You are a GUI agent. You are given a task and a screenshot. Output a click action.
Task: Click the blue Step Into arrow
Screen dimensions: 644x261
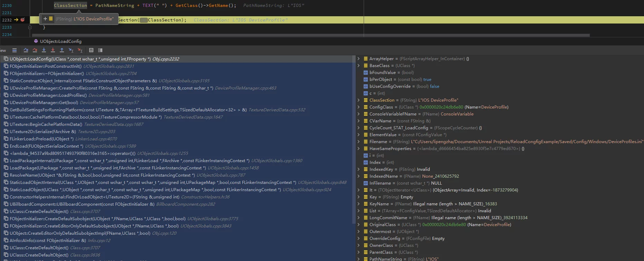[44, 50]
